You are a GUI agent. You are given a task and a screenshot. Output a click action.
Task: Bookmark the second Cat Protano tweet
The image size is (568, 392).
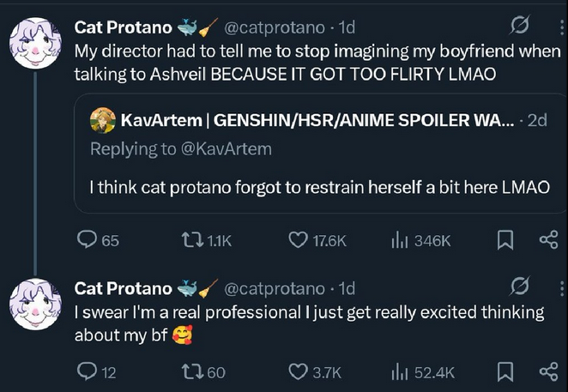pyautogui.click(x=505, y=371)
